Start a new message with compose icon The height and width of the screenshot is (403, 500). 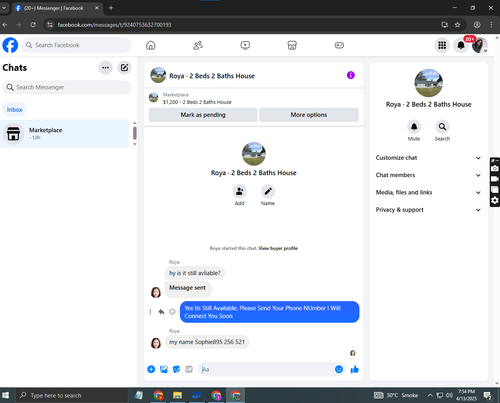124,68
